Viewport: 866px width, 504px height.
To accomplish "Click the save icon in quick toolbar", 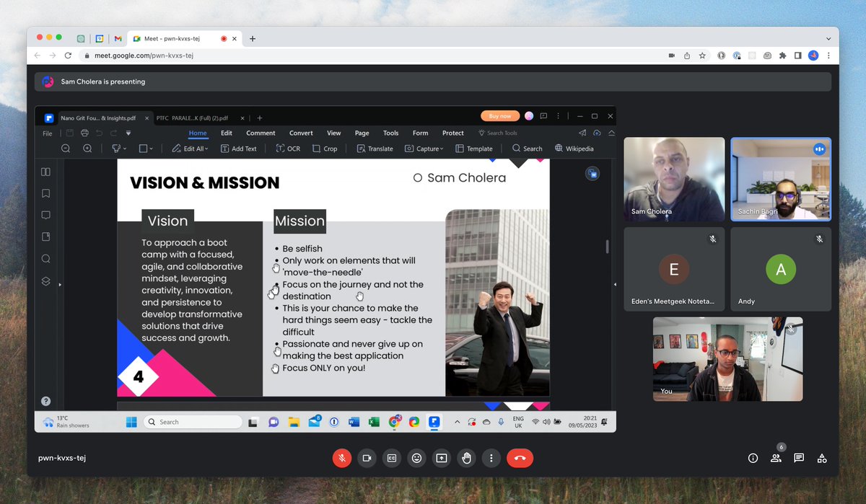I will coord(70,133).
